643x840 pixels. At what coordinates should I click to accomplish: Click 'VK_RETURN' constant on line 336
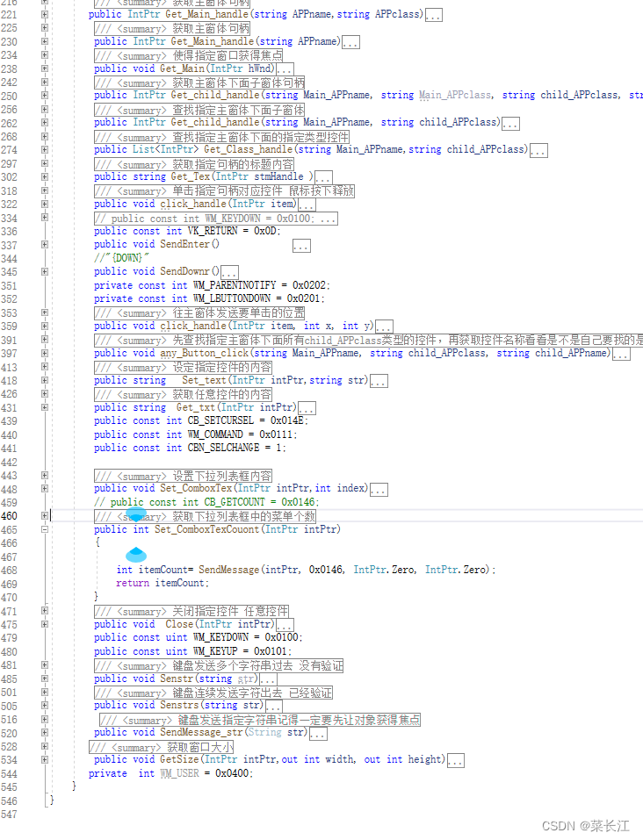(x=213, y=231)
